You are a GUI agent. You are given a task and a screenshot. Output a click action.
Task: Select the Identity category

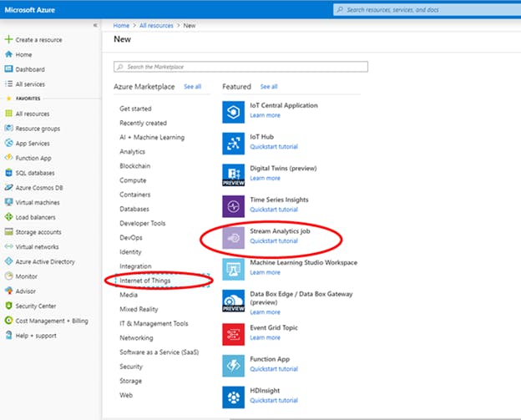coord(130,252)
